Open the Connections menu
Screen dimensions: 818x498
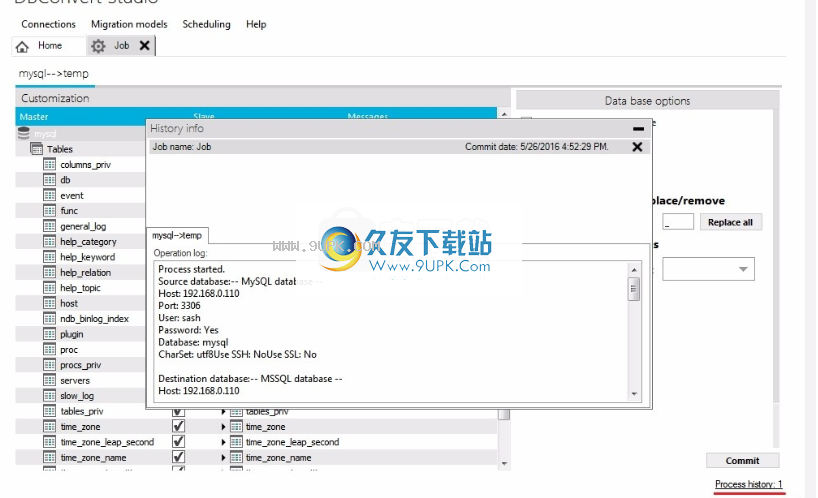pyautogui.click(x=49, y=24)
